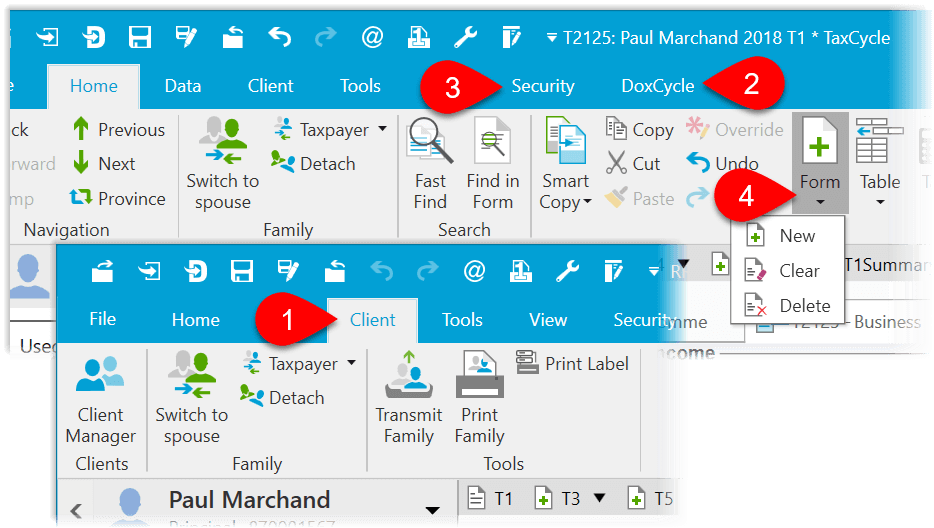Screen dimensions: 934x528
Task: Click Redo arrow in front window quick toolbar
Action: tap(428, 271)
